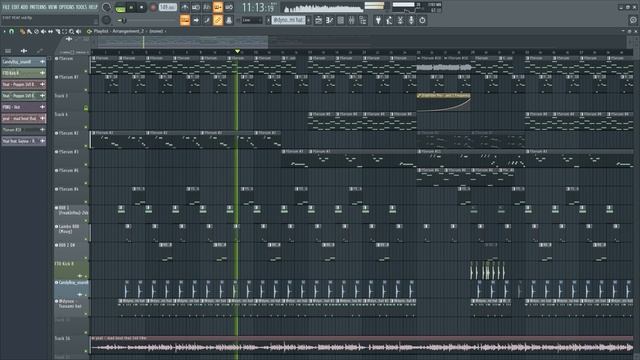Toggle the countdown before recording icon
Screen dimensions: 640x360
coord(207,7)
